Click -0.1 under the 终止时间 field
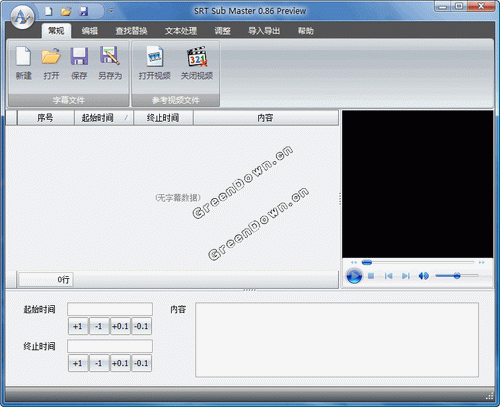Image resolution: width=500 pixels, height=407 pixels. [141, 363]
